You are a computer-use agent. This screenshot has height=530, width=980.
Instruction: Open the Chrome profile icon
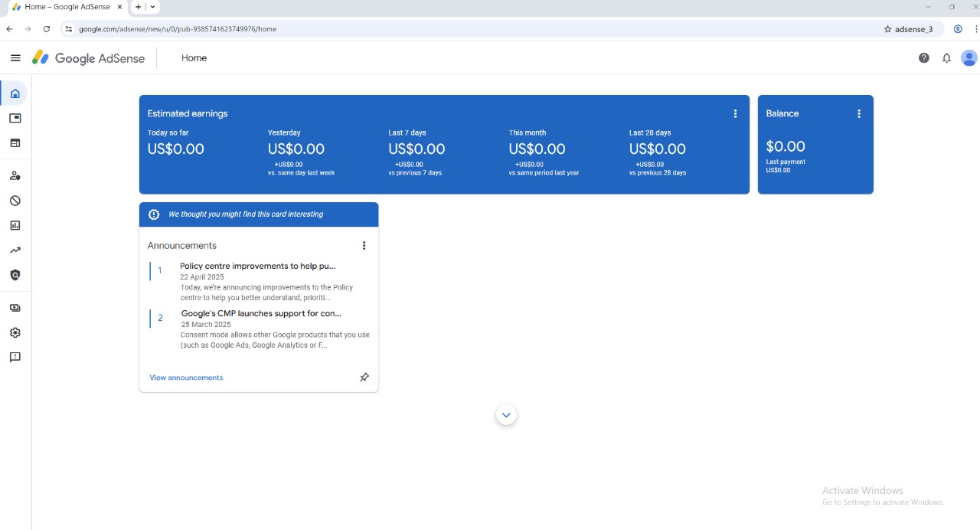pyautogui.click(x=958, y=29)
